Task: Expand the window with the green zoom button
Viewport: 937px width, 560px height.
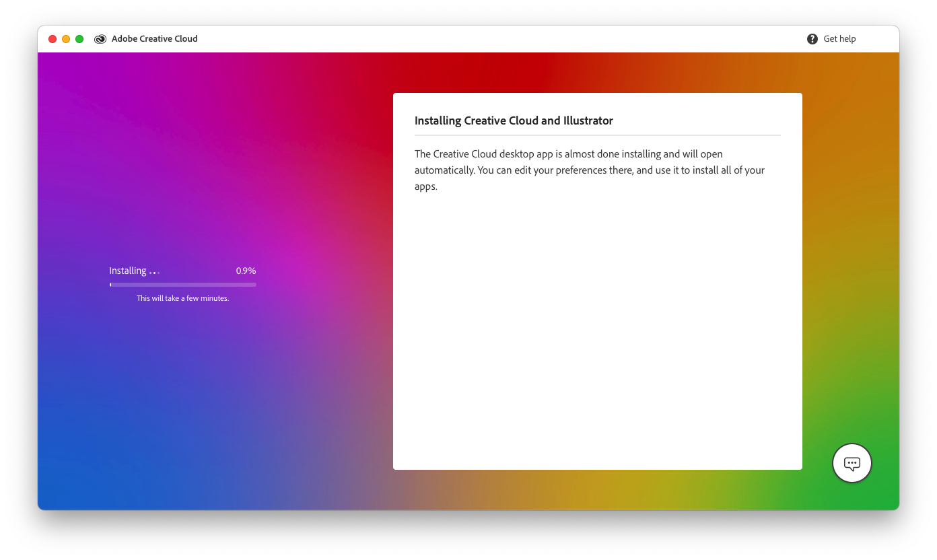Action: pos(79,38)
